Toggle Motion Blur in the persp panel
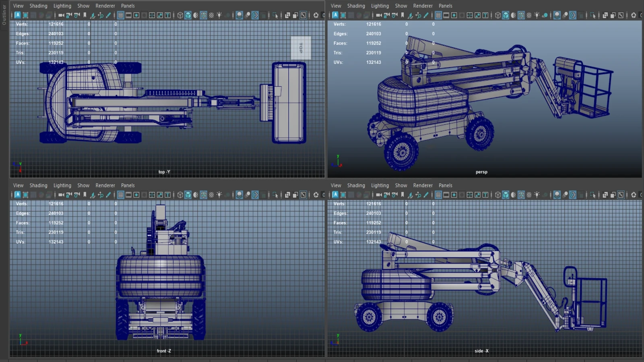The image size is (644, 362). pos(565,15)
